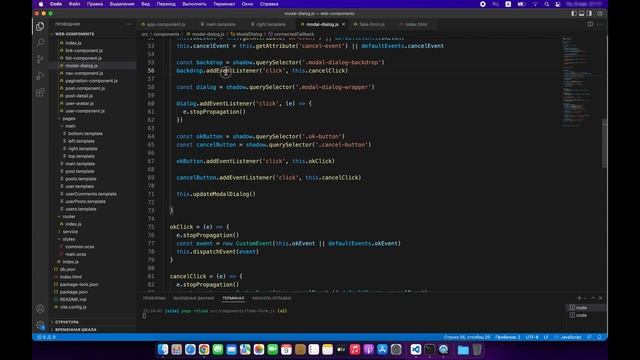The image size is (640, 360).
Task: Close the terminal panel with the X icon
Action: tap(600, 298)
